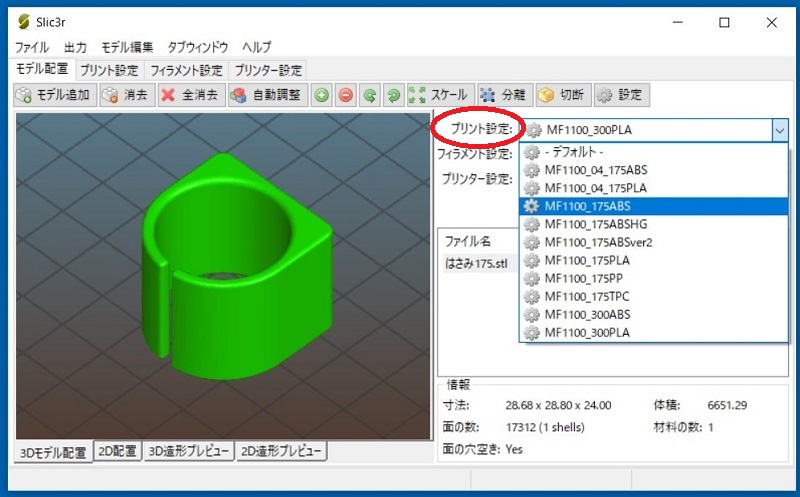Choose the MF1100_175ABSver2 preset
800x497 pixels.
654,242
